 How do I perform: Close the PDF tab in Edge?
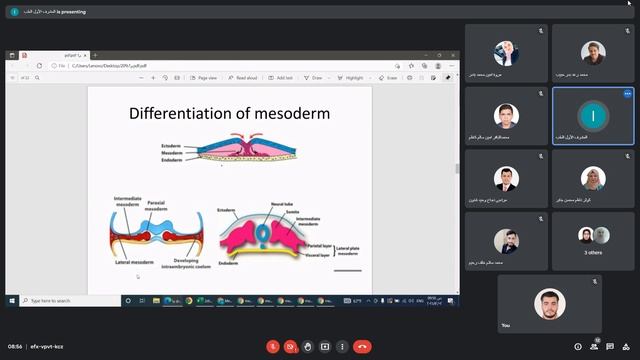[x=85, y=55]
